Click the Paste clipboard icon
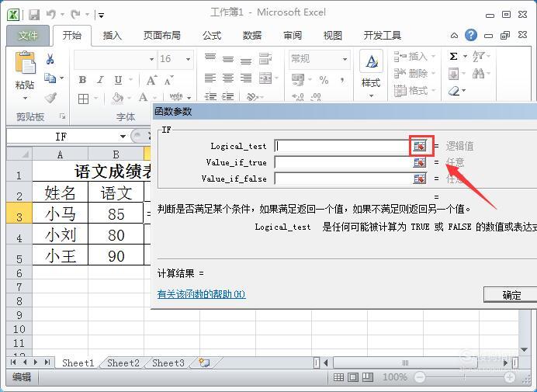Image resolution: width=537 pixels, height=392 pixels. (x=25, y=63)
